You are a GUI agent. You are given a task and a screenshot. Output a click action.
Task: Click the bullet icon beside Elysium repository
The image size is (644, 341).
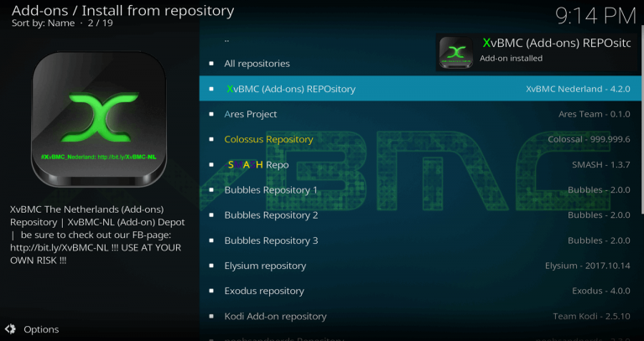coord(211,266)
